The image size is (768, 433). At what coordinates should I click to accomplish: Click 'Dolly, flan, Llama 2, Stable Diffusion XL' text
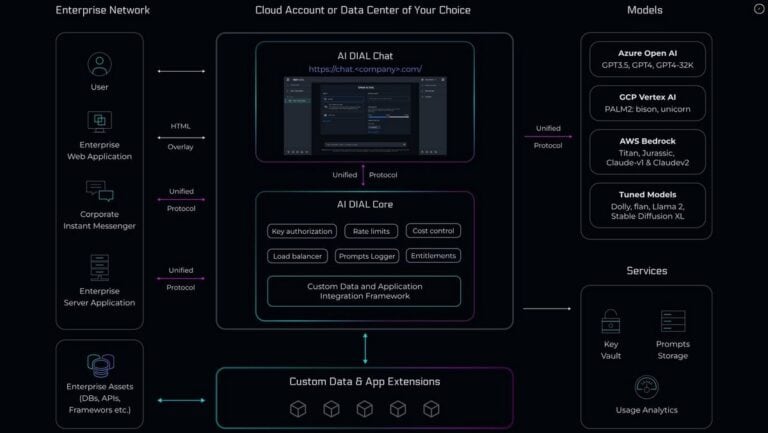point(648,212)
